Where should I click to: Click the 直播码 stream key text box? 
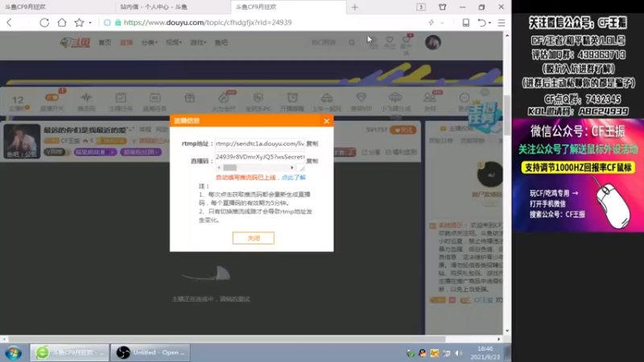coord(260,157)
